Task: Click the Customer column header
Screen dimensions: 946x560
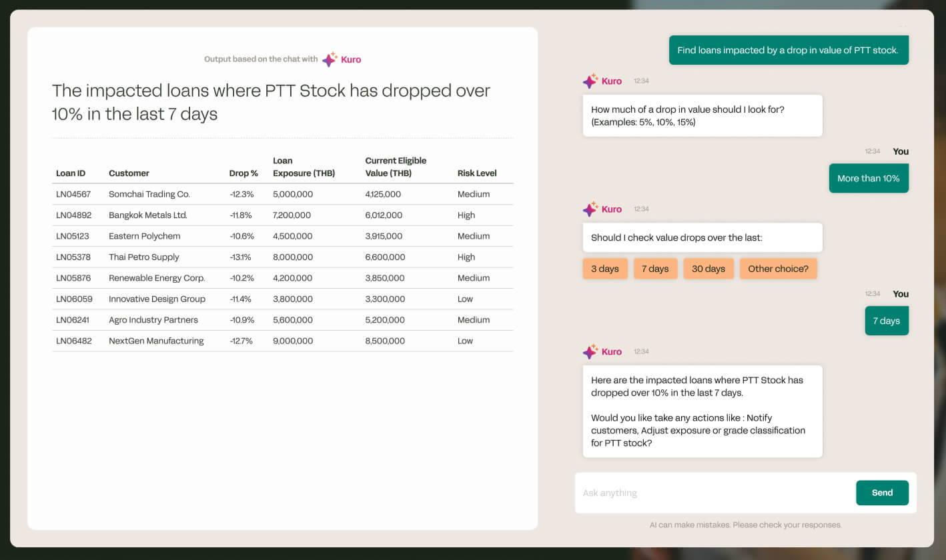Action: (129, 173)
